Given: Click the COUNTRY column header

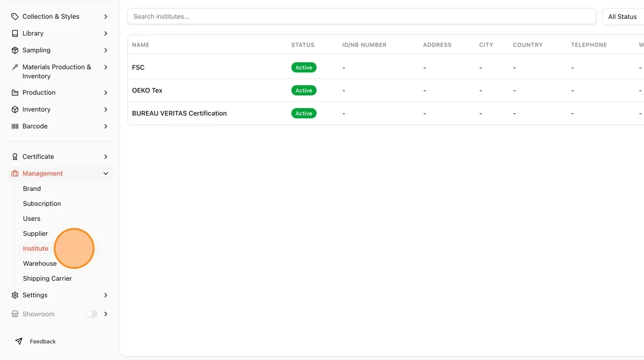Looking at the screenshot, I should coord(528,45).
